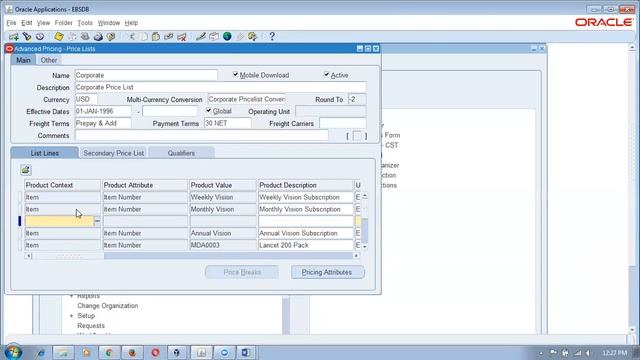Click the list lines scrollbar down arrow
Screen dimensions: 640x360
[364, 247]
